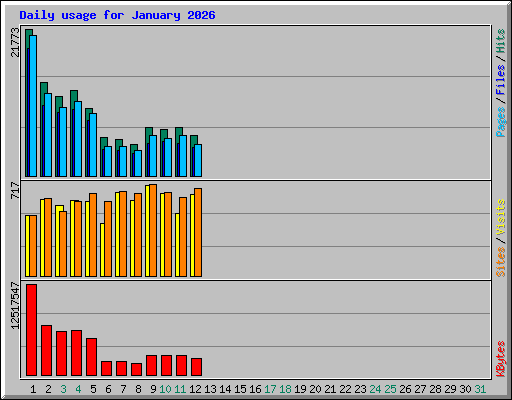Click the orange Sites bar for day 6
Screen dimensions: 512x400
tap(108, 239)
